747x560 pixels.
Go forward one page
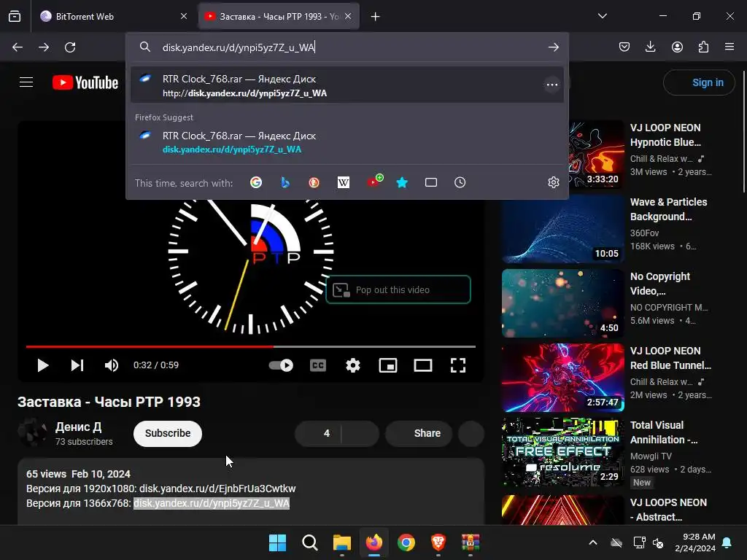[44, 47]
